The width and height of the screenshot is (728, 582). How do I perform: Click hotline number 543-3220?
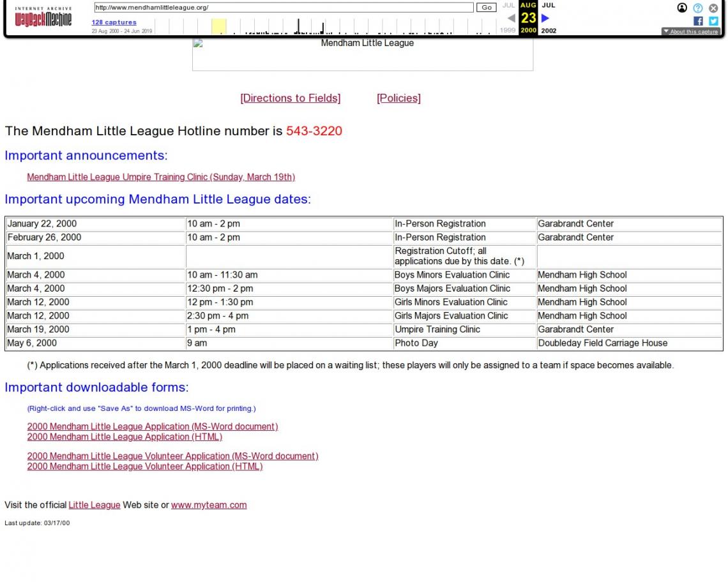point(314,131)
